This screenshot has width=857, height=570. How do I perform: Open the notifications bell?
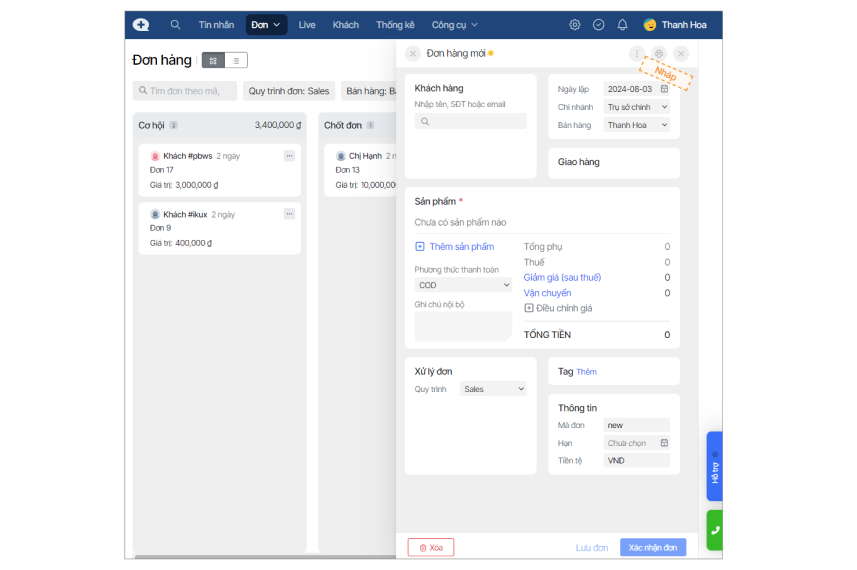pyautogui.click(x=622, y=25)
